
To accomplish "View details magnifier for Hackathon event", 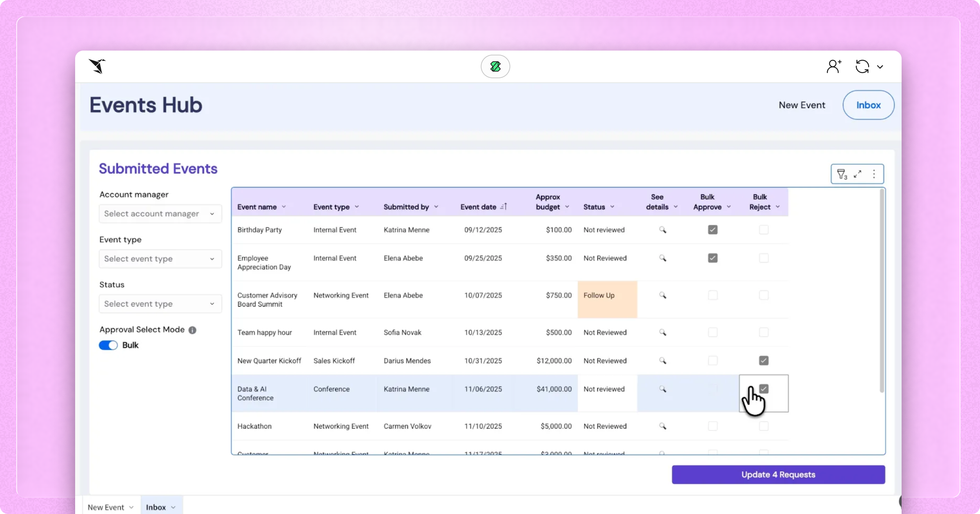I will click(662, 426).
